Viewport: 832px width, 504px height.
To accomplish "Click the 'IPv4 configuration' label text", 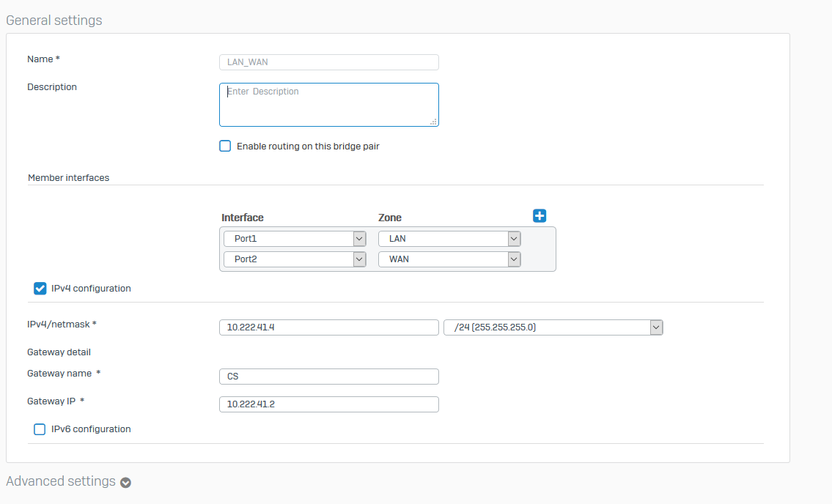I will [x=91, y=289].
